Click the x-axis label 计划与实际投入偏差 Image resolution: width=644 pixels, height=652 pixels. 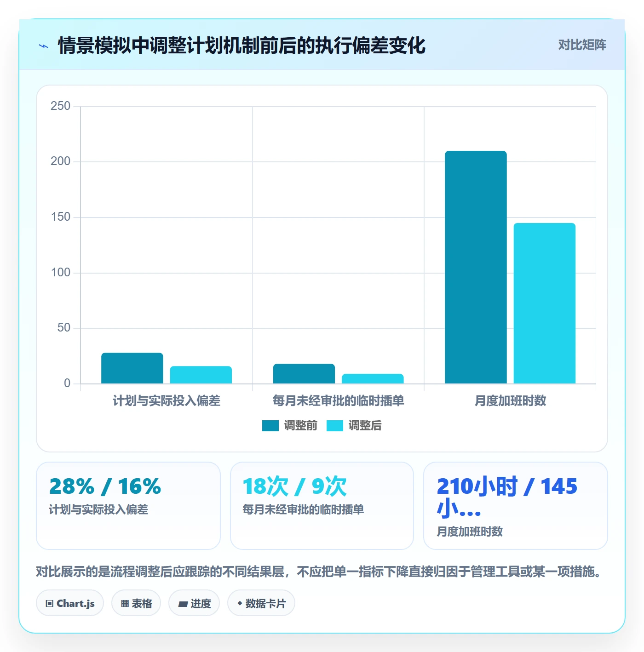pos(167,401)
